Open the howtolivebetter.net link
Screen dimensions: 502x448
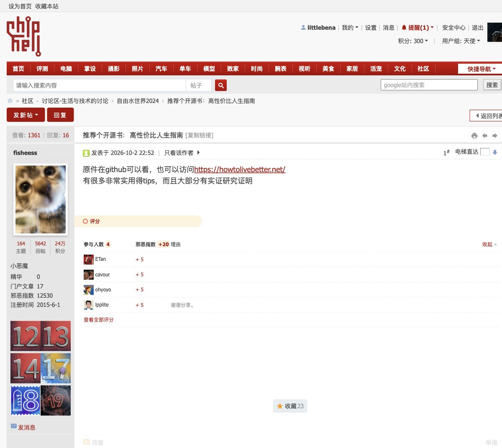point(240,170)
